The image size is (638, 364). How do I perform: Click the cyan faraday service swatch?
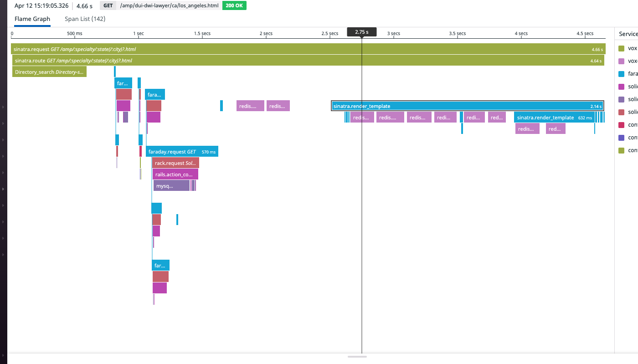click(622, 73)
